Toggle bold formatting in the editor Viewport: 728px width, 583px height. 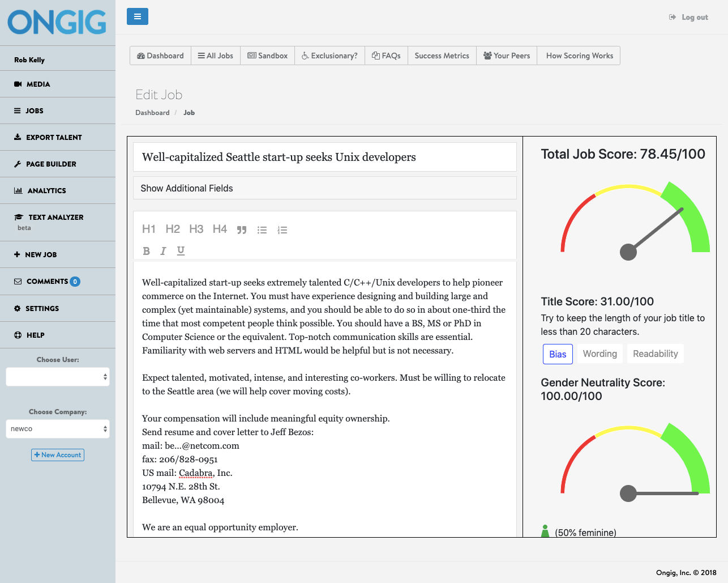pyautogui.click(x=146, y=250)
